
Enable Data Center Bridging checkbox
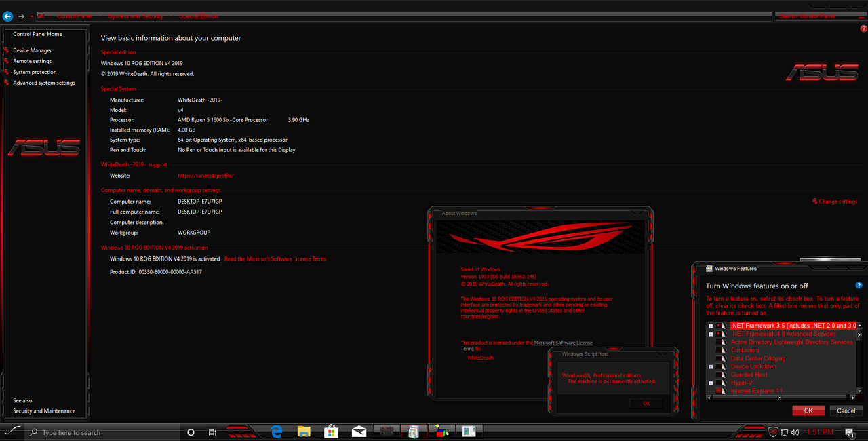click(x=718, y=358)
